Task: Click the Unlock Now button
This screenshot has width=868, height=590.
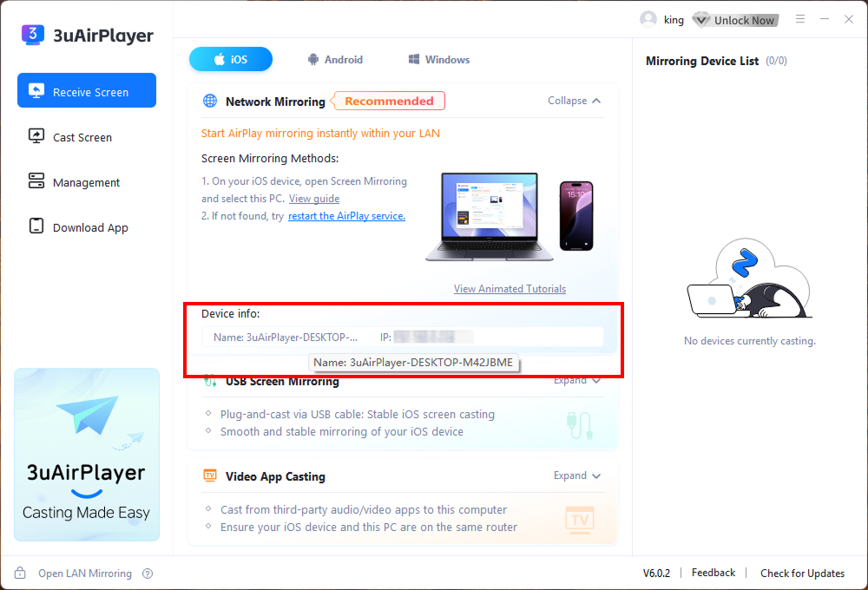Action: (x=735, y=19)
